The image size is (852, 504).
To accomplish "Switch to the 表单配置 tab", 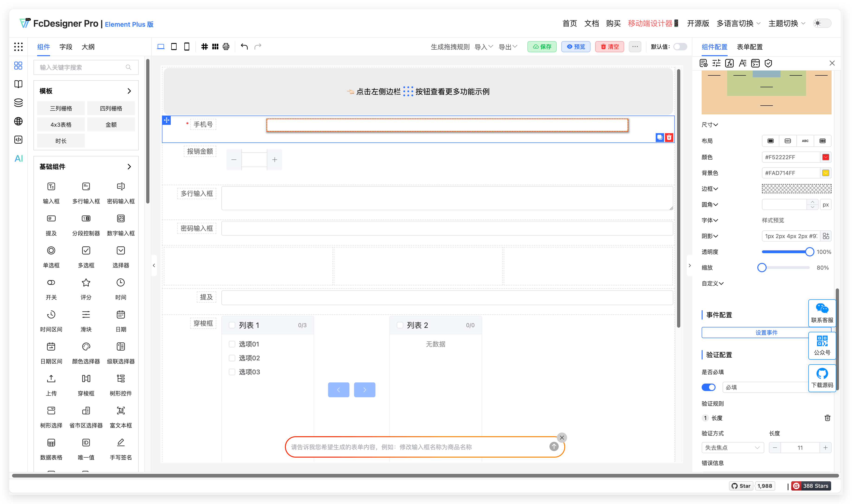I will tap(750, 47).
